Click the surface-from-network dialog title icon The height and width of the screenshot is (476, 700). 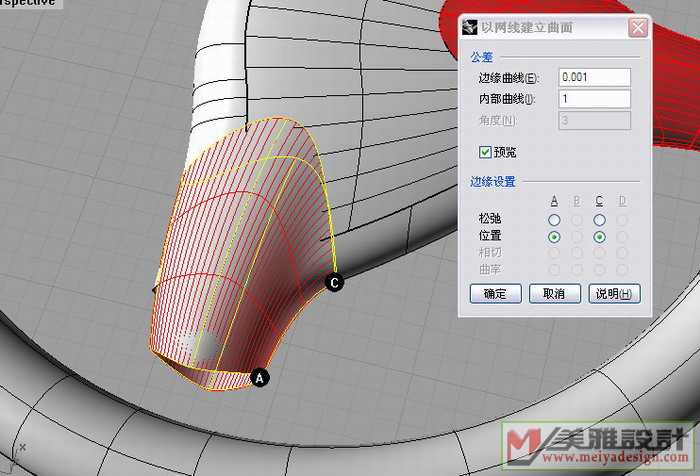pos(470,28)
